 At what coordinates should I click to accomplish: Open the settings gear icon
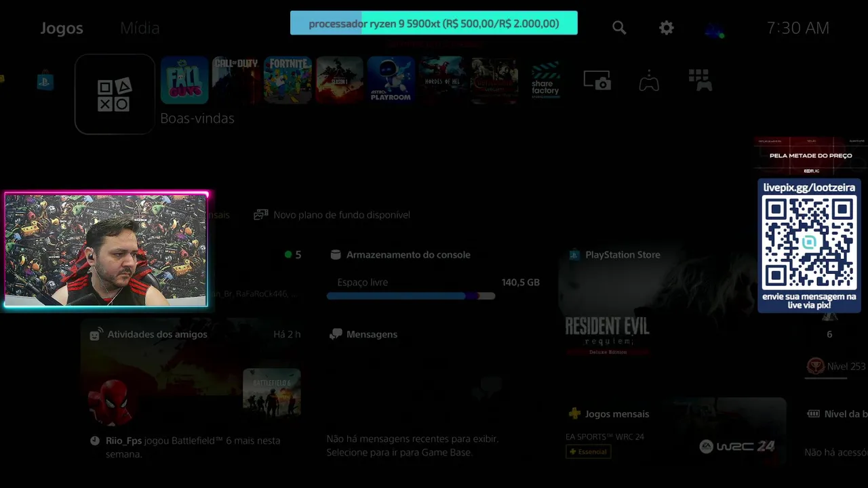[x=667, y=28]
